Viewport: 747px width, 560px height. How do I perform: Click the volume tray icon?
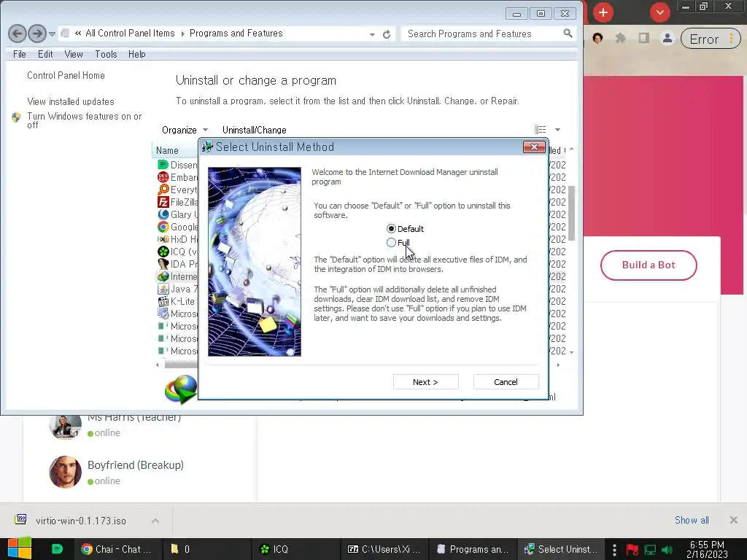667,550
